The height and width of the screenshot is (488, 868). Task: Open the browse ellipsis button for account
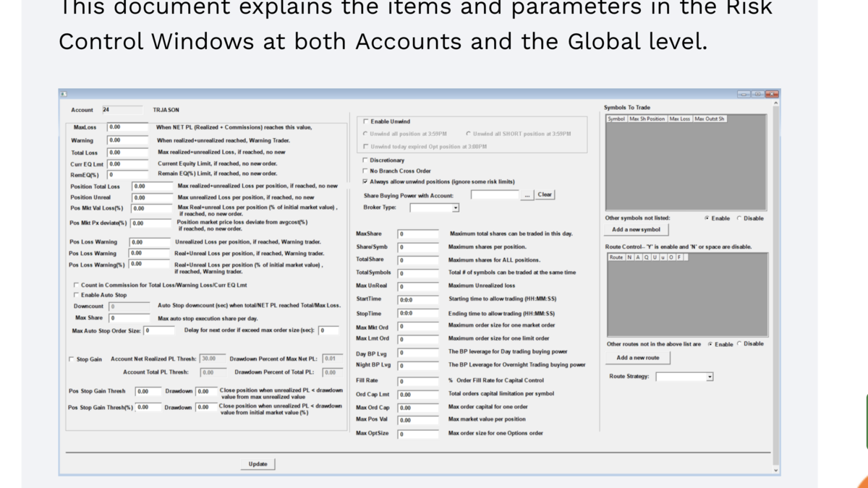527,195
